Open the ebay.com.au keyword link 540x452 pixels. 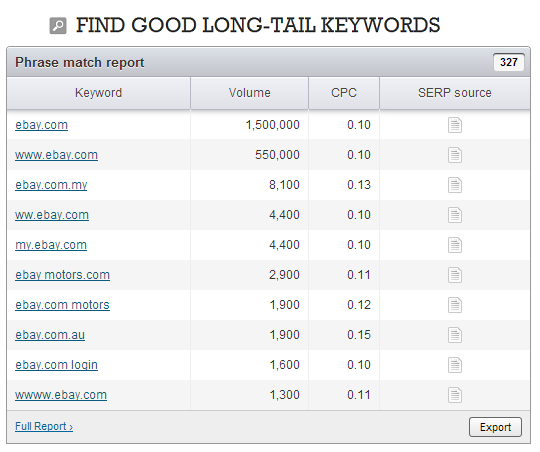coord(50,335)
